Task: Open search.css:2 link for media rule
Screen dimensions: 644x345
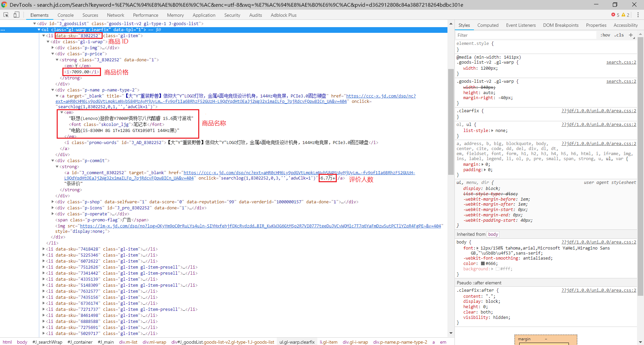Action: (x=621, y=62)
